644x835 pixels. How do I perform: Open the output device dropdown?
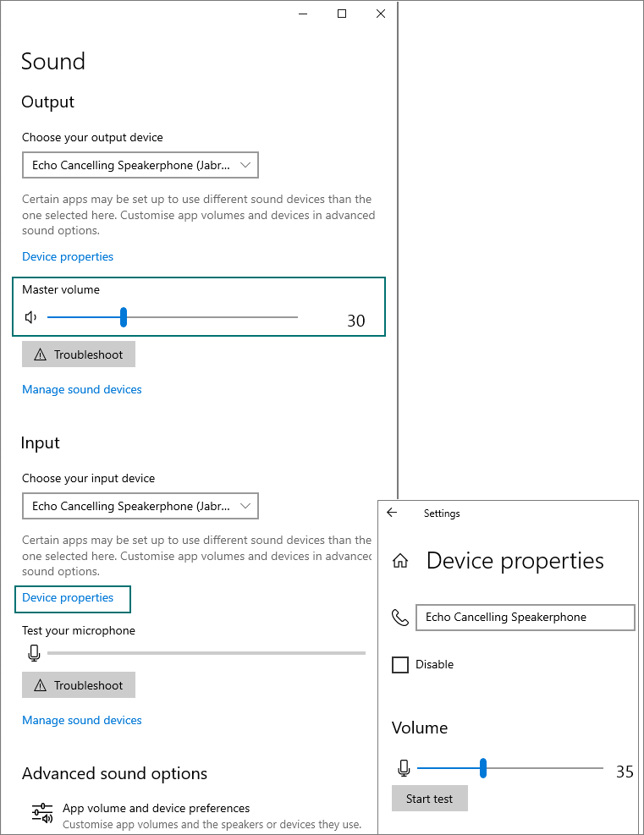140,165
